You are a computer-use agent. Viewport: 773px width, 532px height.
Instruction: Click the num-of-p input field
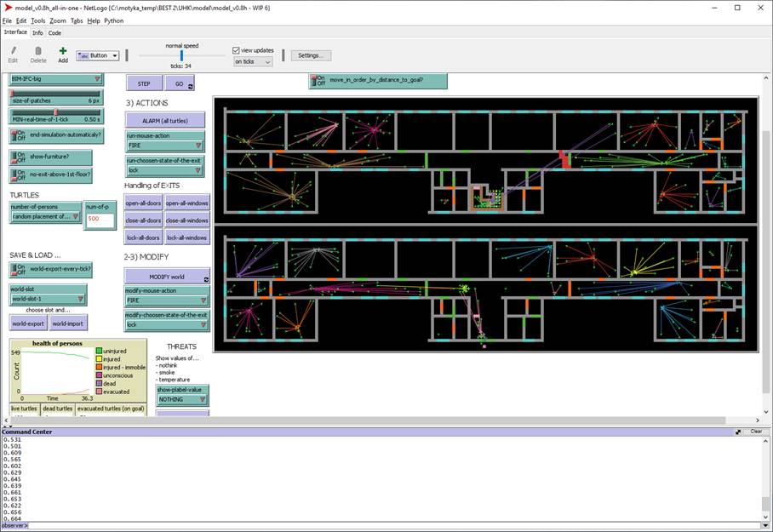pos(101,219)
